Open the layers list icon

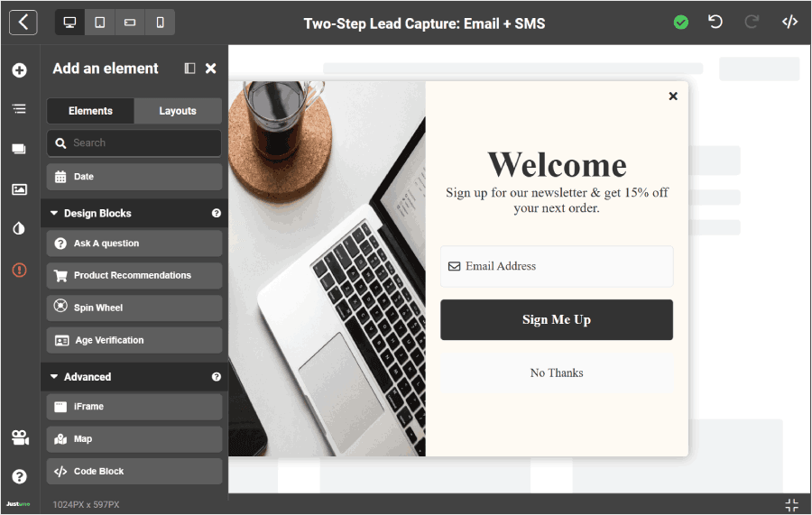tap(19, 109)
